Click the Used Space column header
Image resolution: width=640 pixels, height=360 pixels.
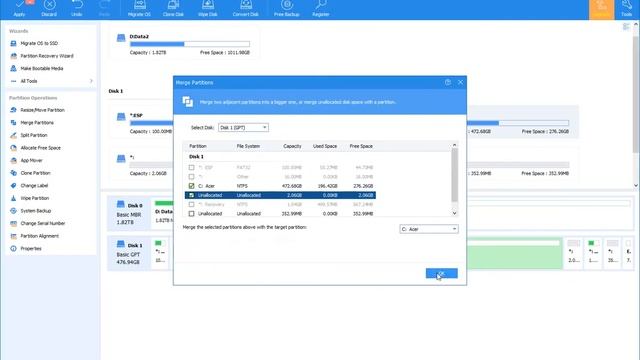point(325,146)
